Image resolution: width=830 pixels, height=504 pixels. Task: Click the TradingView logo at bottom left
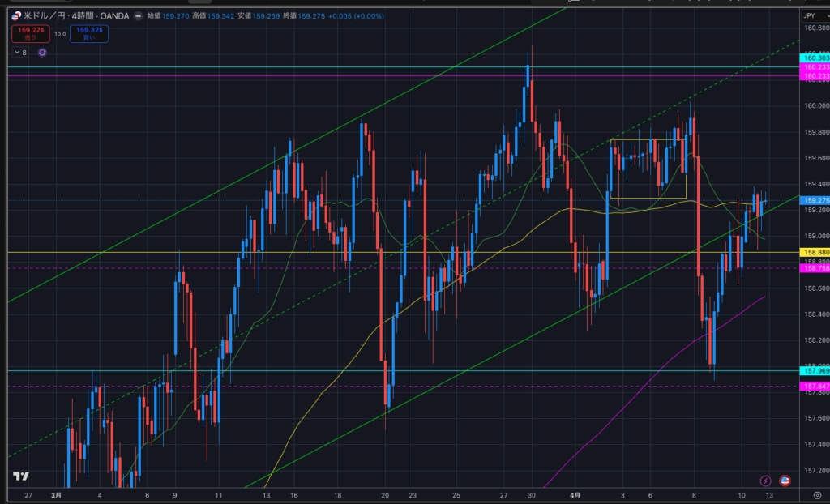(21, 476)
